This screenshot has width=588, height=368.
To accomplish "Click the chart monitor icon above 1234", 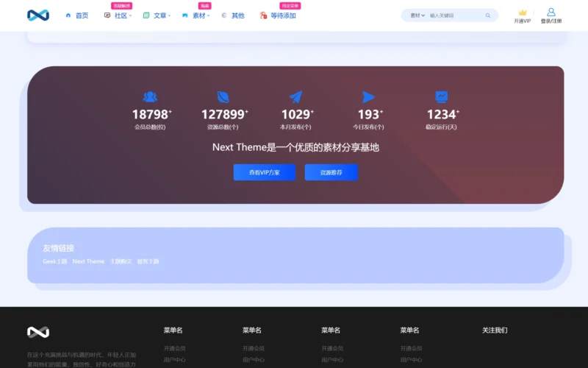I will click(442, 96).
